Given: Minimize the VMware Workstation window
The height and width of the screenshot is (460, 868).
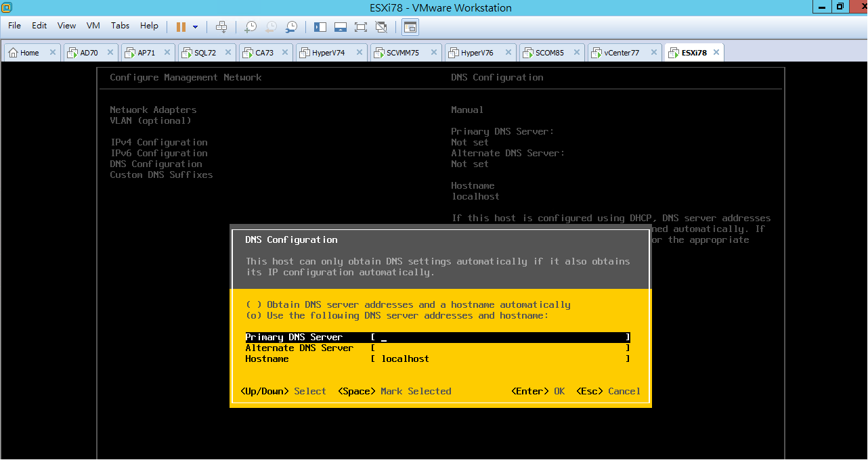Looking at the screenshot, I should [823, 7].
